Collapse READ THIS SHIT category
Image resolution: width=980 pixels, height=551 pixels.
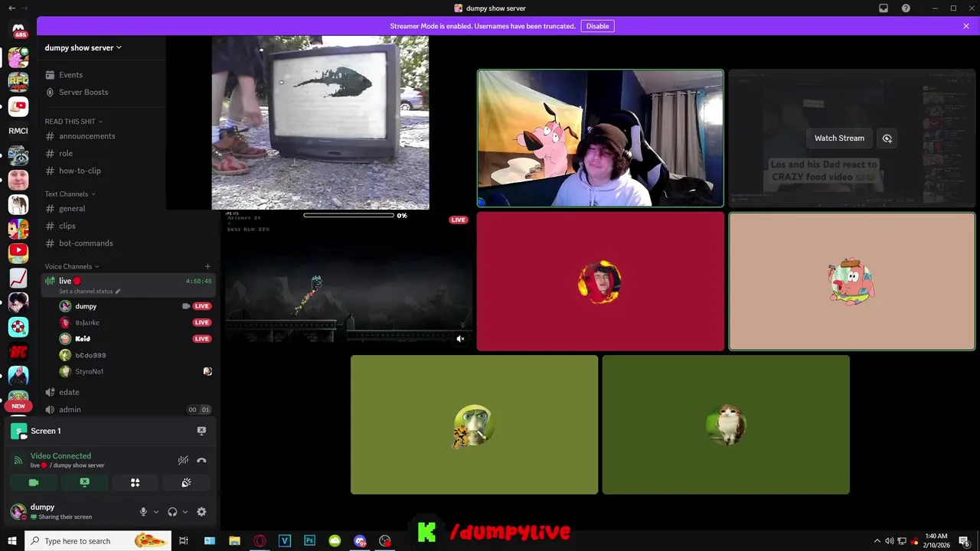(73, 122)
